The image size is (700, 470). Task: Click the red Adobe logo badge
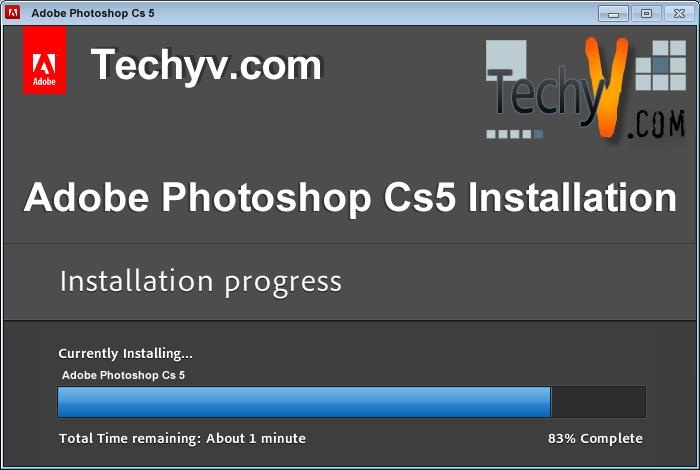[44, 60]
